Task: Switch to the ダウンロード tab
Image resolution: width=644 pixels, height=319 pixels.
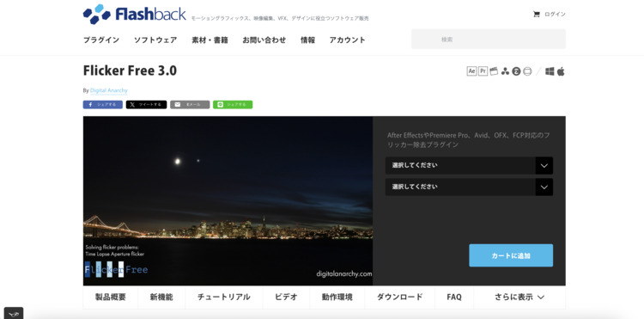Action: click(x=399, y=298)
